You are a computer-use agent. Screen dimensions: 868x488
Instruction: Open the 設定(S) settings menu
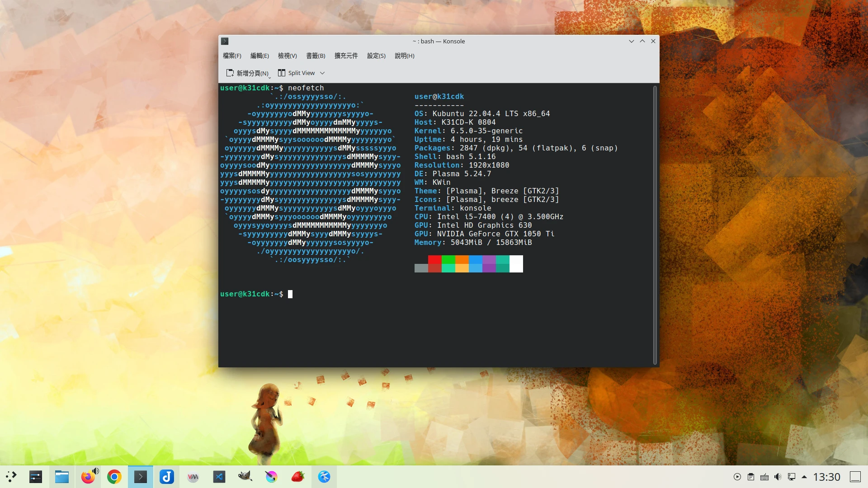(x=376, y=56)
